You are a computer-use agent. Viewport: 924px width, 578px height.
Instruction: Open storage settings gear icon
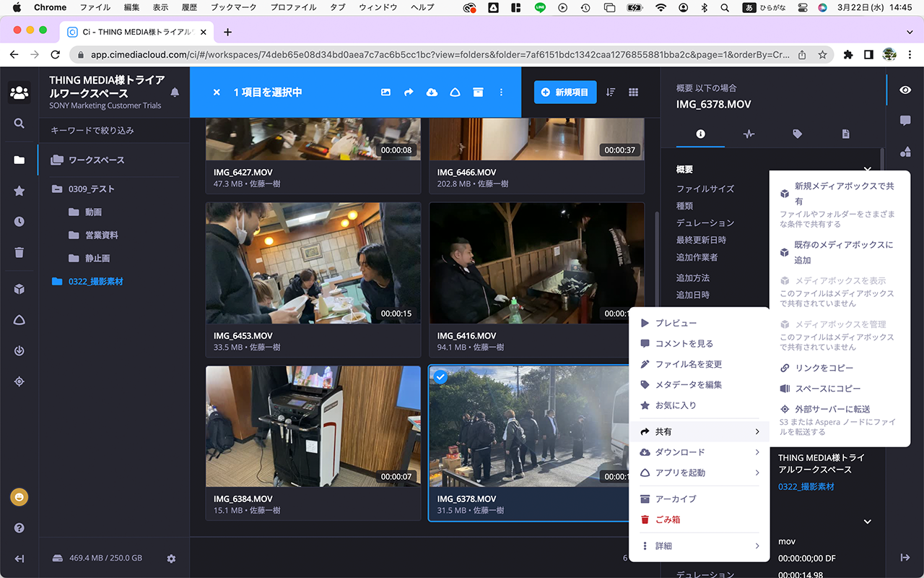click(x=171, y=558)
